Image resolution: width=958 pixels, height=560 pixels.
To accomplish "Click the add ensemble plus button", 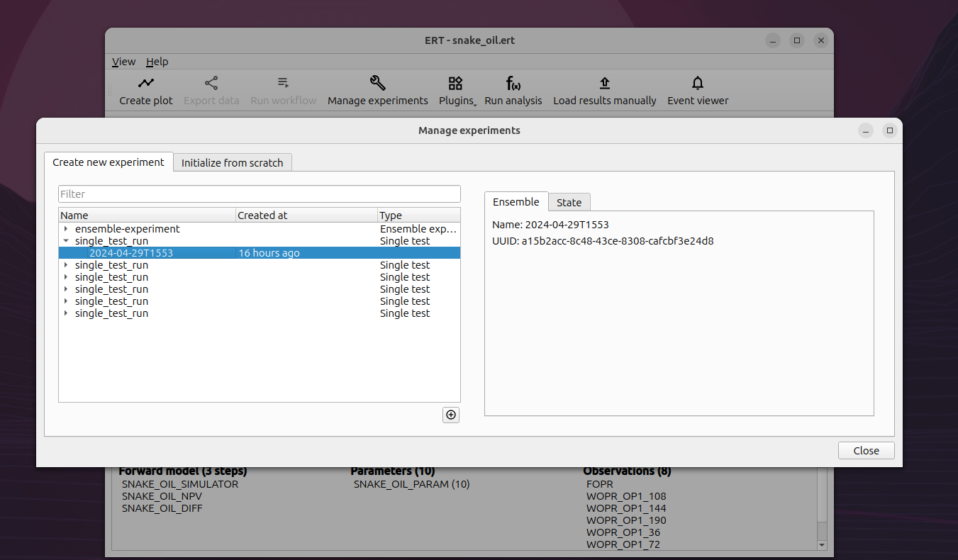I will click(x=451, y=415).
